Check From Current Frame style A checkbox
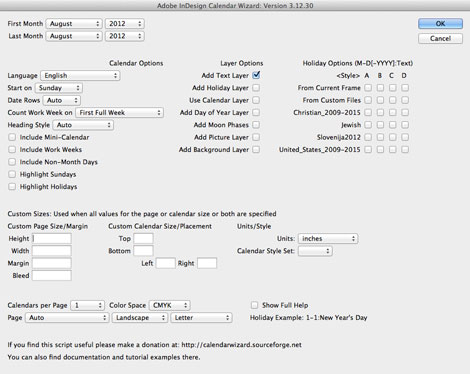 click(x=368, y=88)
